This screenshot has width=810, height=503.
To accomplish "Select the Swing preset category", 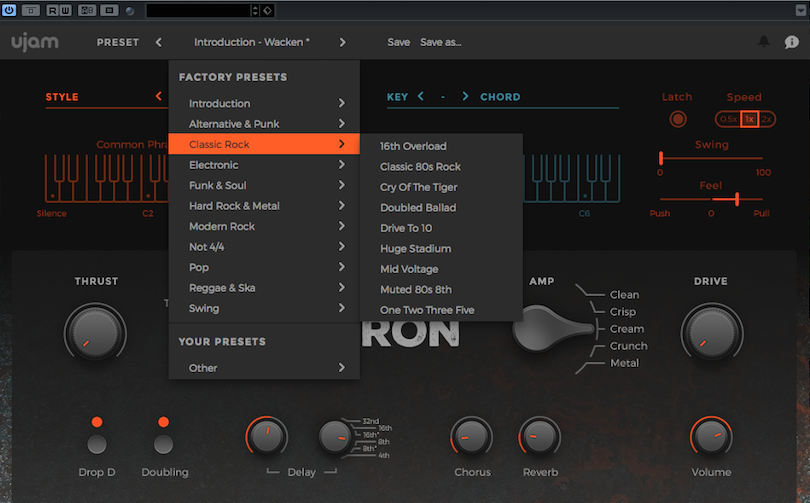I will [264, 308].
